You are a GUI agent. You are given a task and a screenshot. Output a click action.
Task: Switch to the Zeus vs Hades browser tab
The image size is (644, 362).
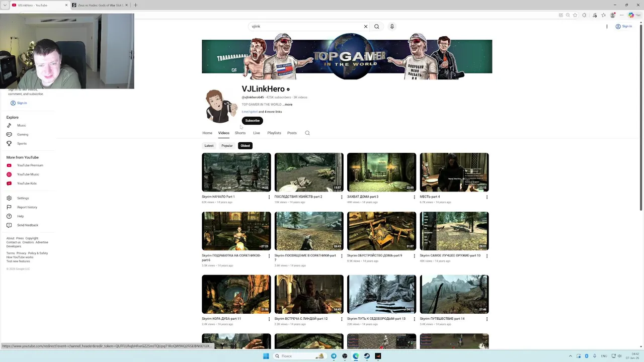100,5
